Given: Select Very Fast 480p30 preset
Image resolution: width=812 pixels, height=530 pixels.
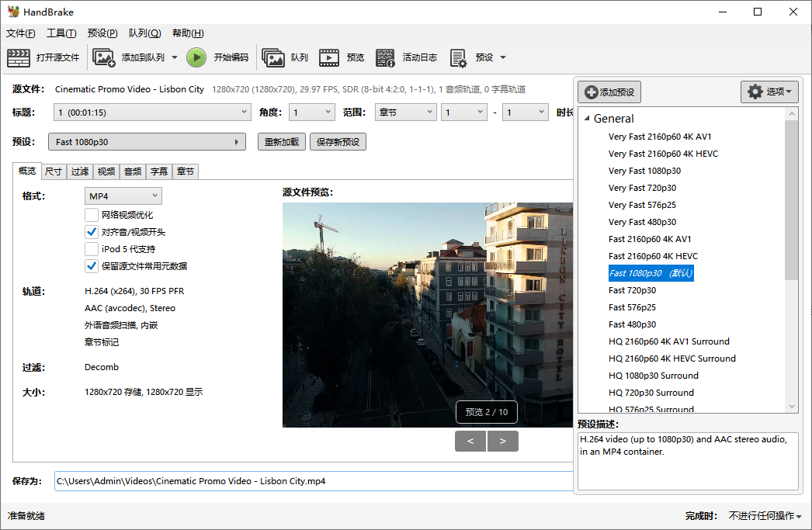Looking at the screenshot, I should coord(642,222).
